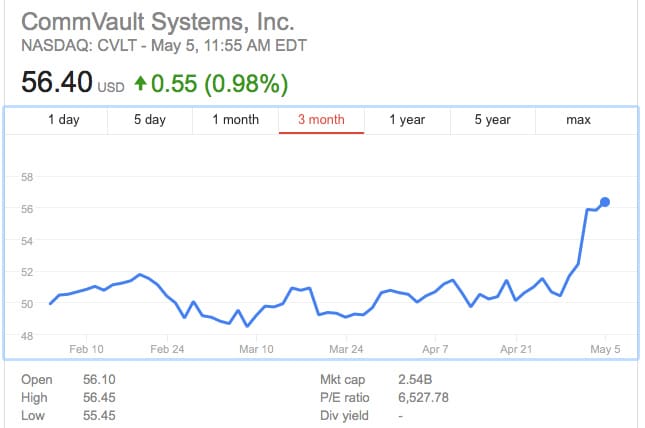This screenshot has width=645, height=428.
Task: Click the Apr 7 axis label
Action: pyautogui.click(x=435, y=349)
